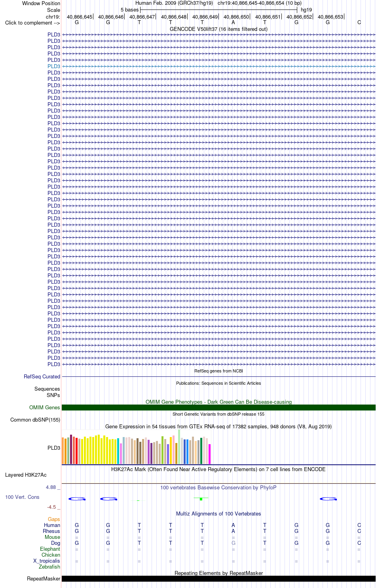Click the Human Feb. 2009 (GRCh37/hg19) text
The width and height of the screenshot is (376, 588).
174,3
